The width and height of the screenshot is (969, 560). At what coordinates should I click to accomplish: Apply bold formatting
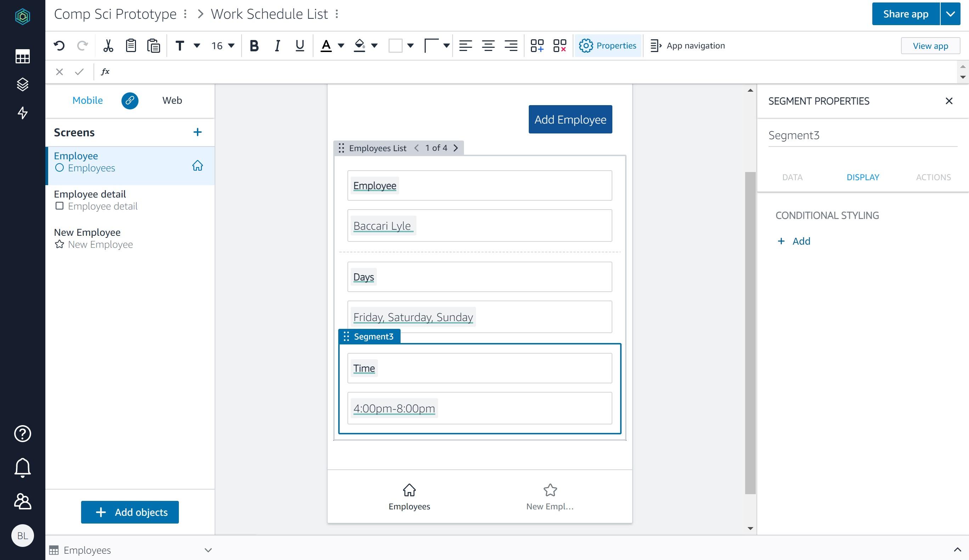coord(254,46)
